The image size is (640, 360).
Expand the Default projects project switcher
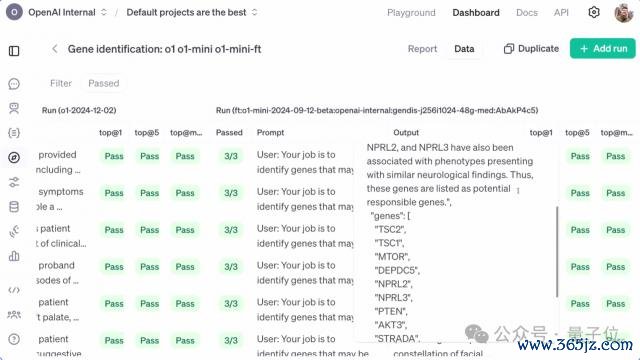pos(192,12)
